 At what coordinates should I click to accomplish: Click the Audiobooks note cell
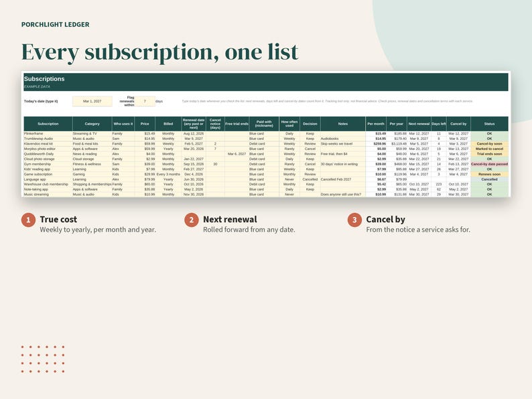click(343, 139)
